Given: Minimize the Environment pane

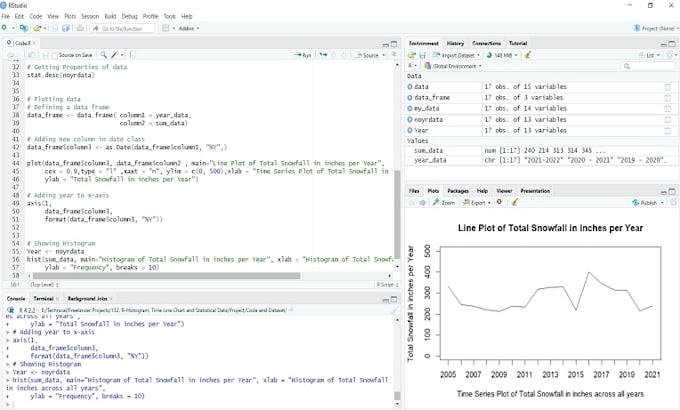Looking at the screenshot, I should click(664, 44).
